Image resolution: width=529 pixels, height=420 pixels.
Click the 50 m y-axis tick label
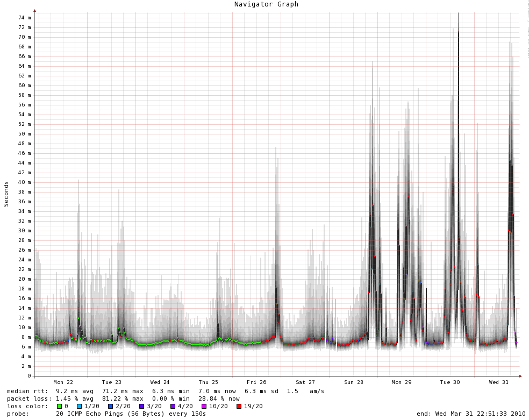coord(25,133)
